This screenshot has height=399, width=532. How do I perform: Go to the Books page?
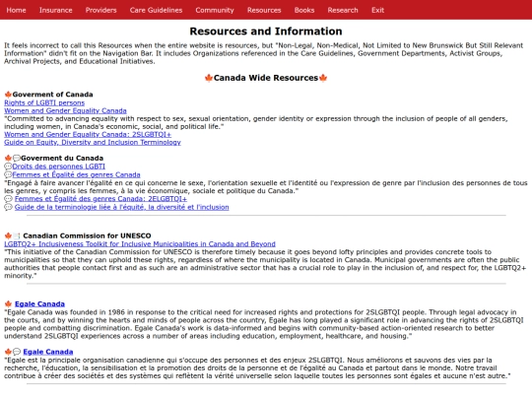(304, 10)
